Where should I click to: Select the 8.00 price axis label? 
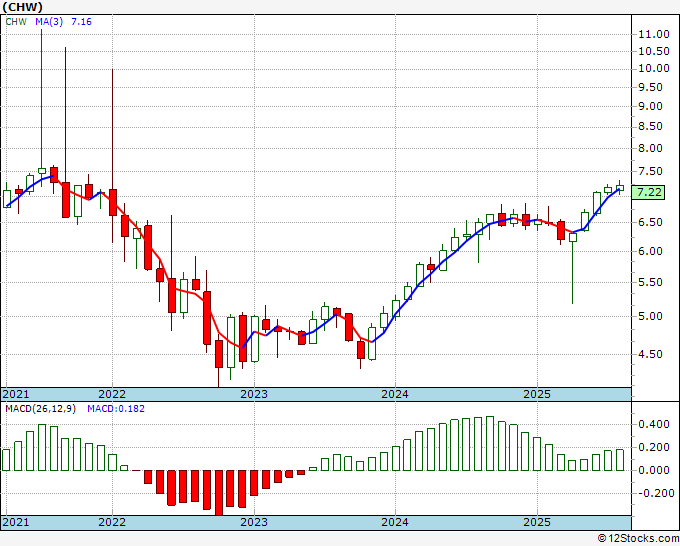(x=651, y=148)
